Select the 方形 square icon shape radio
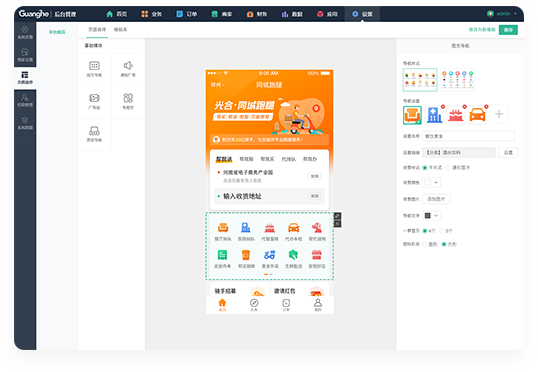This screenshot has width=538, height=372. [x=444, y=244]
